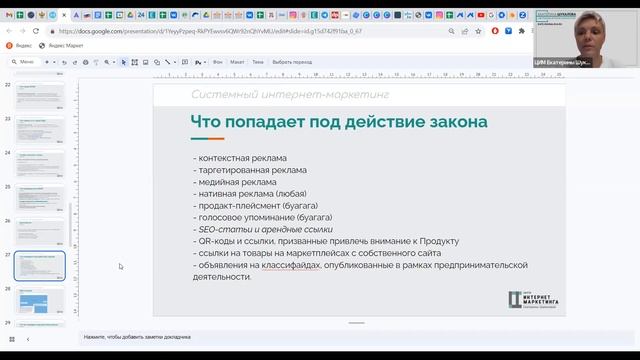Open the YouTube browser tab
This screenshot has height=360, width=640.
(481, 15)
